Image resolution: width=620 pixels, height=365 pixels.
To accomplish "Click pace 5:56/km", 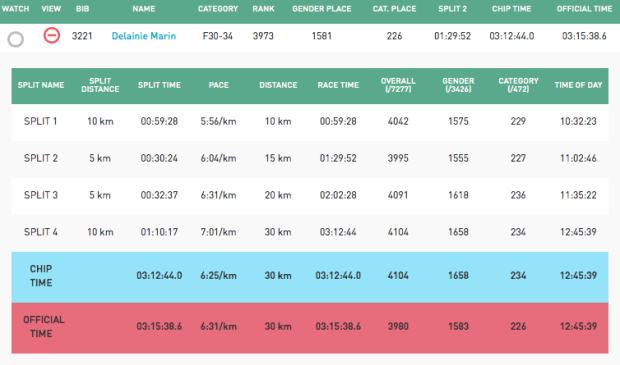I will pos(218,121).
